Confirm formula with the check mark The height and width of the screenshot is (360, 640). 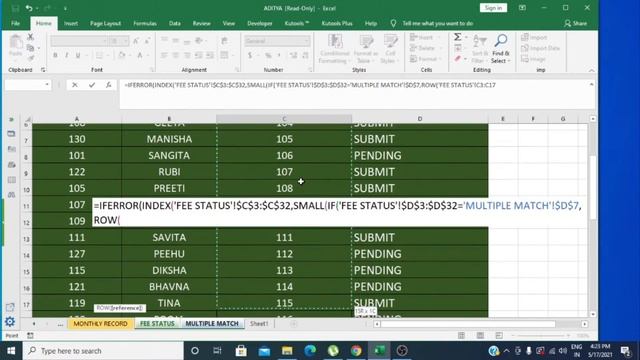92,85
